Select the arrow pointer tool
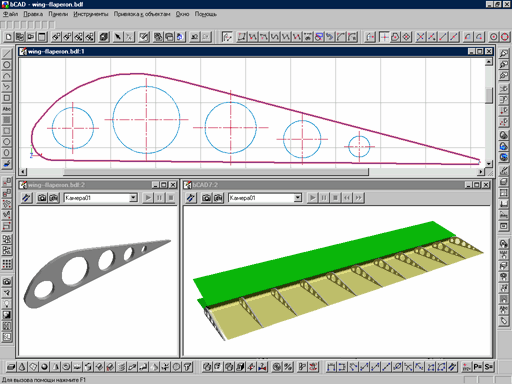 (117, 37)
